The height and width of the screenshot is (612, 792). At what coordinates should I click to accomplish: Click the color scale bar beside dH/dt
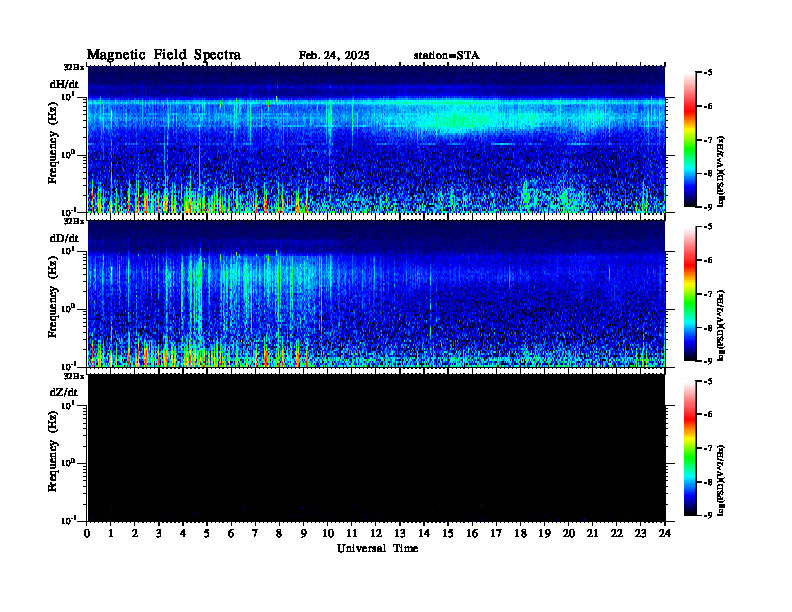690,140
